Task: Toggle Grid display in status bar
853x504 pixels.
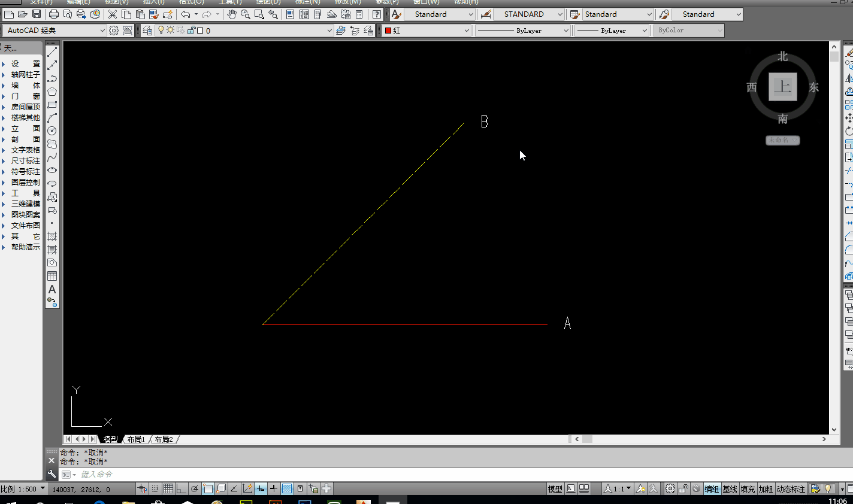Action: [168, 488]
